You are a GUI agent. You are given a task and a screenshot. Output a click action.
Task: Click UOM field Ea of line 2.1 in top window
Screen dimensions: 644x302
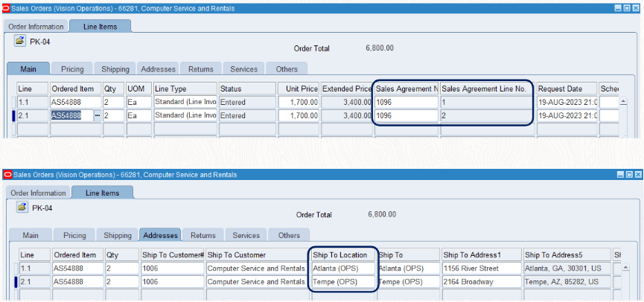pyautogui.click(x=138, y=116)
